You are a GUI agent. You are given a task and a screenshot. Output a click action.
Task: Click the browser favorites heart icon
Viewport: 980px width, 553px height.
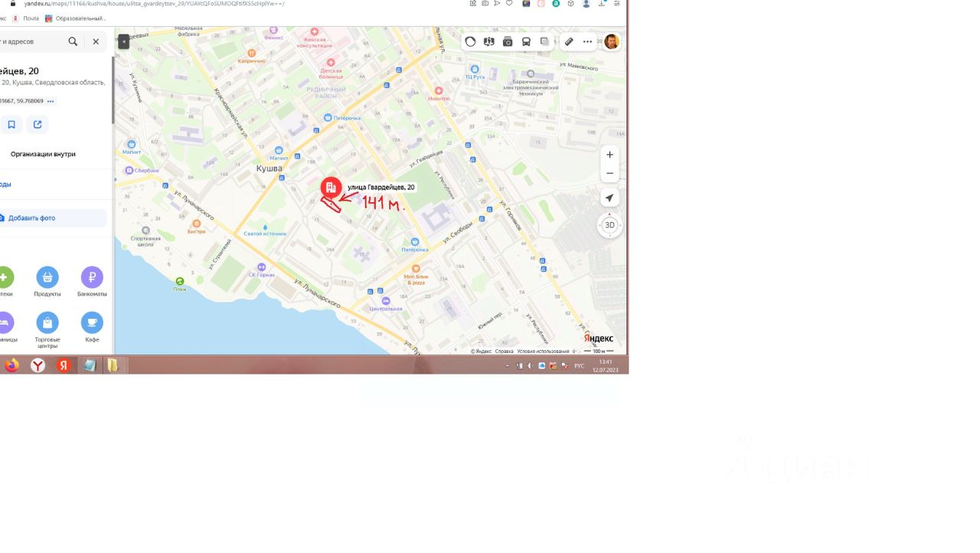(x=509, y=4)
